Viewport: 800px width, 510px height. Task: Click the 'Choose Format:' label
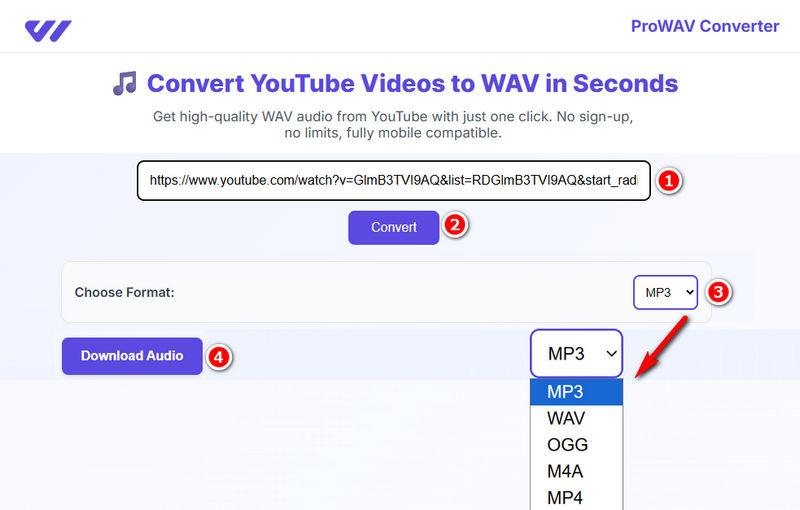(124, 292)
